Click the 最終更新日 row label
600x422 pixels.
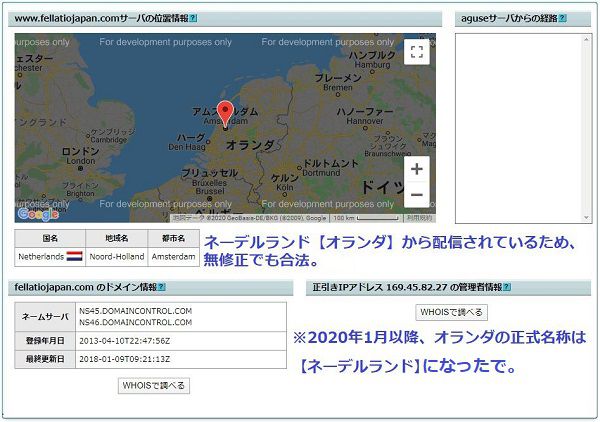[x=45, y=359]
